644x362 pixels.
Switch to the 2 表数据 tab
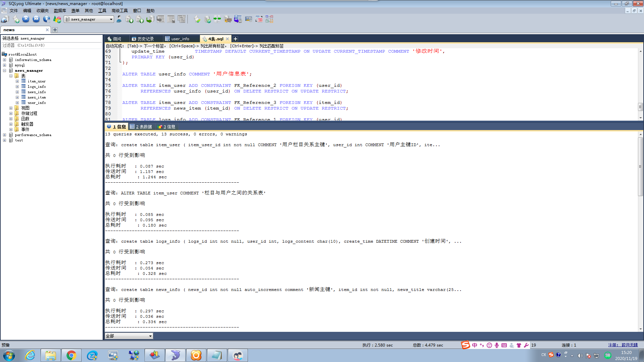click(141, 127)
